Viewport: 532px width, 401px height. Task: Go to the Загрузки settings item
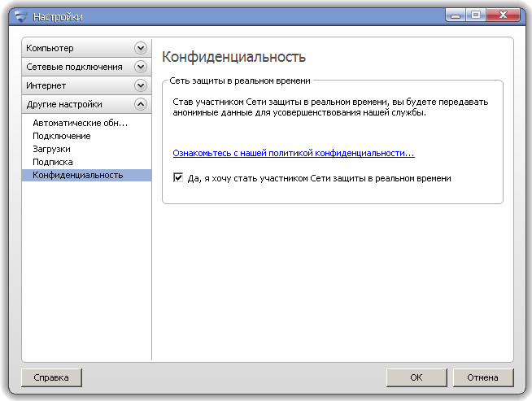51,149
